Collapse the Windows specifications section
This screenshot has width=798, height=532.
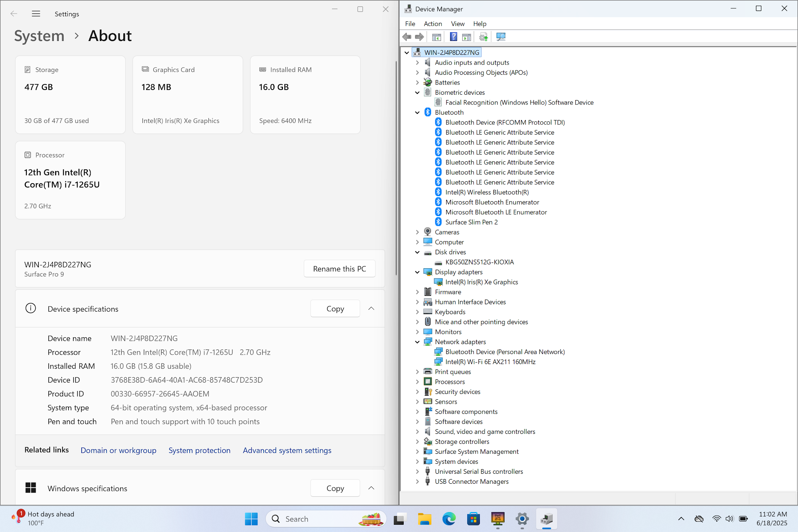tap(371, 488)
